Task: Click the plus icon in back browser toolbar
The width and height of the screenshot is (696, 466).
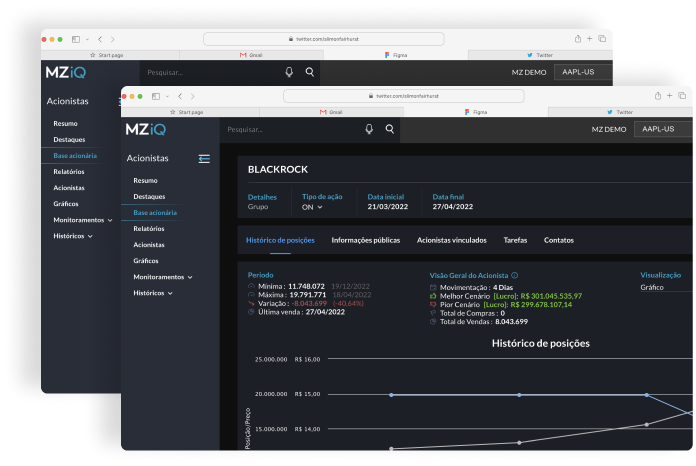Action: [x=589, y=39]
